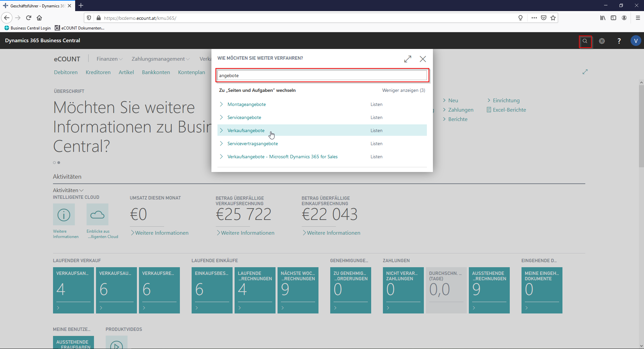Collapse results via Weniger anzeigen (3)
This screenshot has height=349, width=644.
[403, 90]
